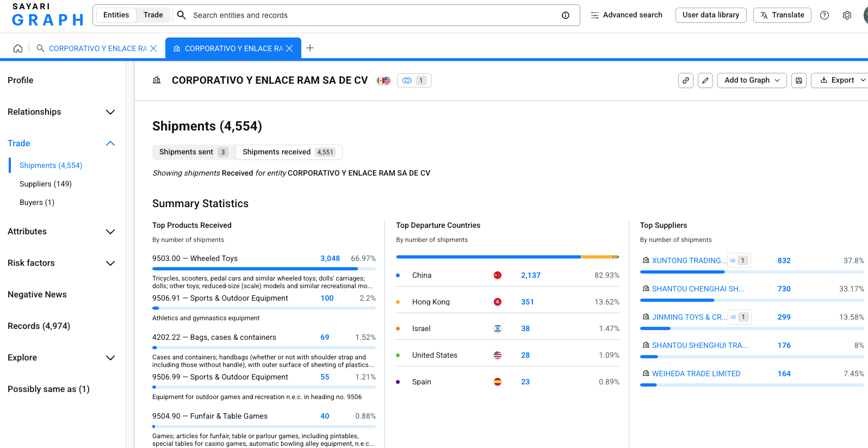Image resolution: width=868 pixels, height=448 pixels.
Task: Open WEIHEDA TRADE LIMITED supplier link
Action: coord(696,374)
